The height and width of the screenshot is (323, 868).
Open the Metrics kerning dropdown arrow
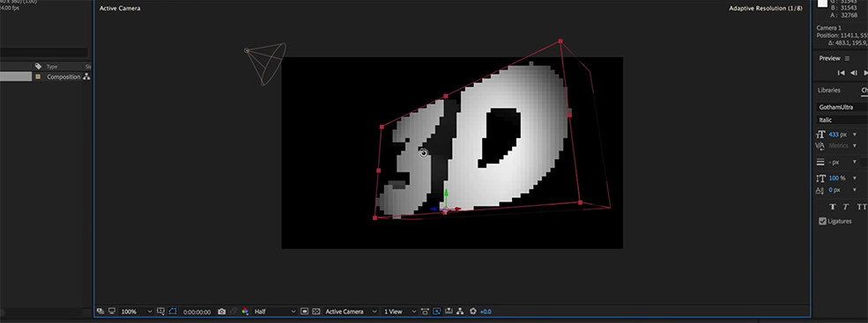point(855,145)
